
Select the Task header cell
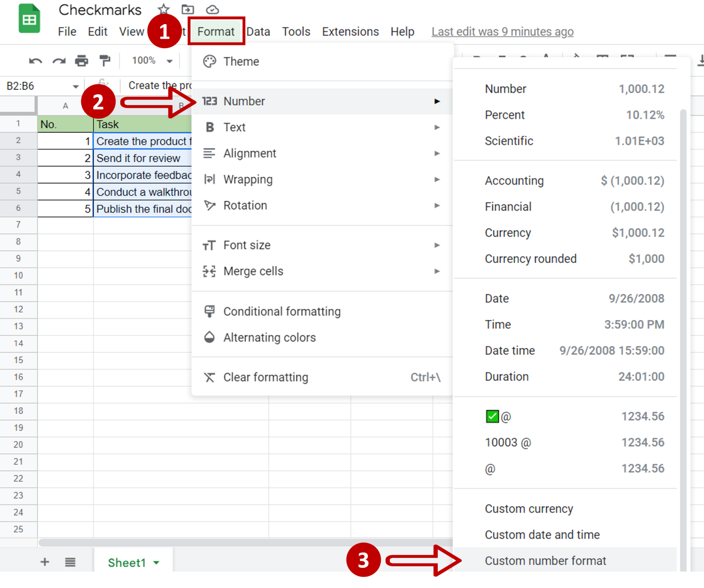(x=143, y=124)
